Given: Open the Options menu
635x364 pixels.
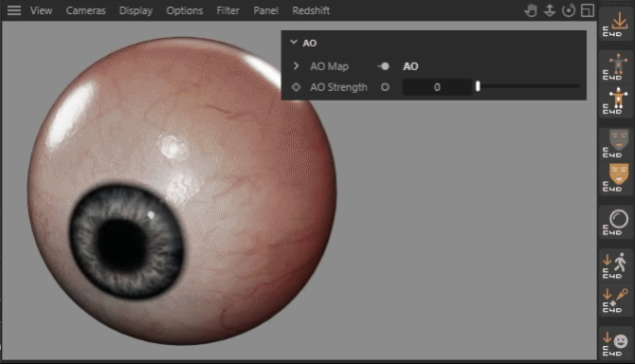Looking at the screenshot, I should point(184,10).
